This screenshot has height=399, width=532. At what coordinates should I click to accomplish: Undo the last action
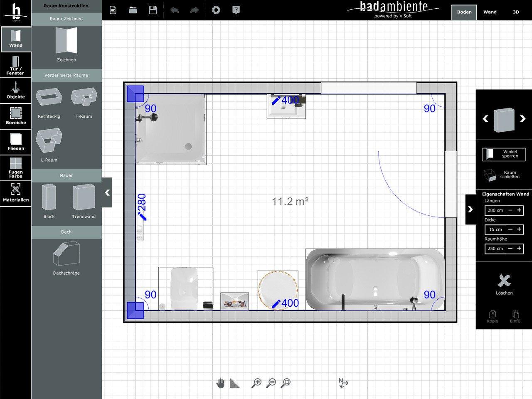coord(175,10)
